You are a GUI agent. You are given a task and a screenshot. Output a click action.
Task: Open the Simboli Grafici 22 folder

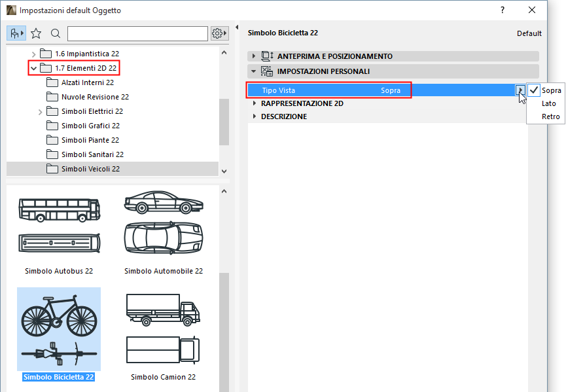pyautogui.click(x=90, y=126)
